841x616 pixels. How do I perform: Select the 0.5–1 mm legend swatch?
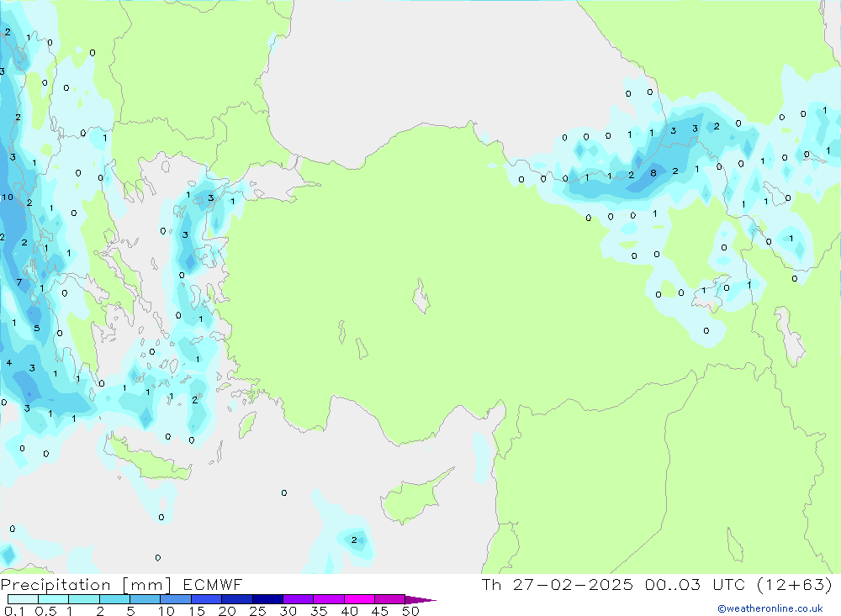coord(53,599)
